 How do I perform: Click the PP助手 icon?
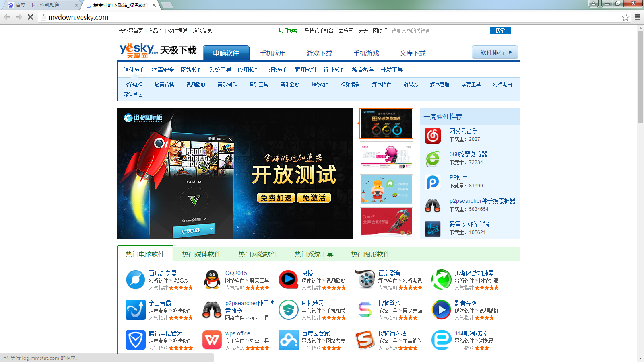[x=433, y=182]
